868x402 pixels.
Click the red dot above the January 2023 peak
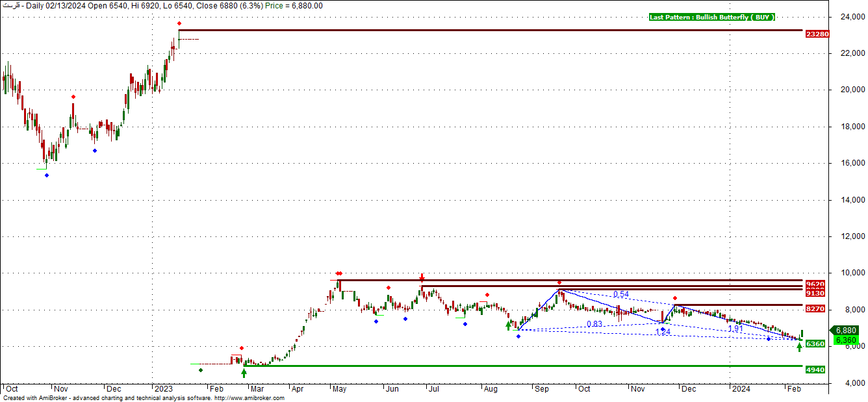(179, 24)
